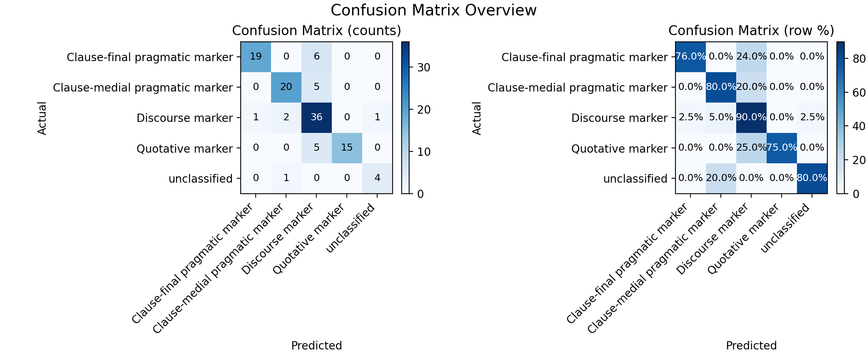Click the 'Actual' label of percent matrix

(477, 118)
